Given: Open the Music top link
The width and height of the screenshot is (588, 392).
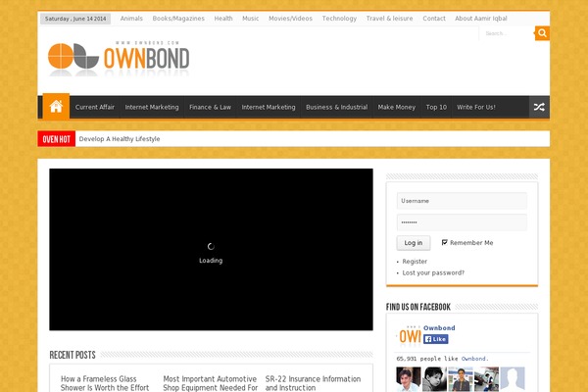Looking at the screenshot, I should point(250,19).
